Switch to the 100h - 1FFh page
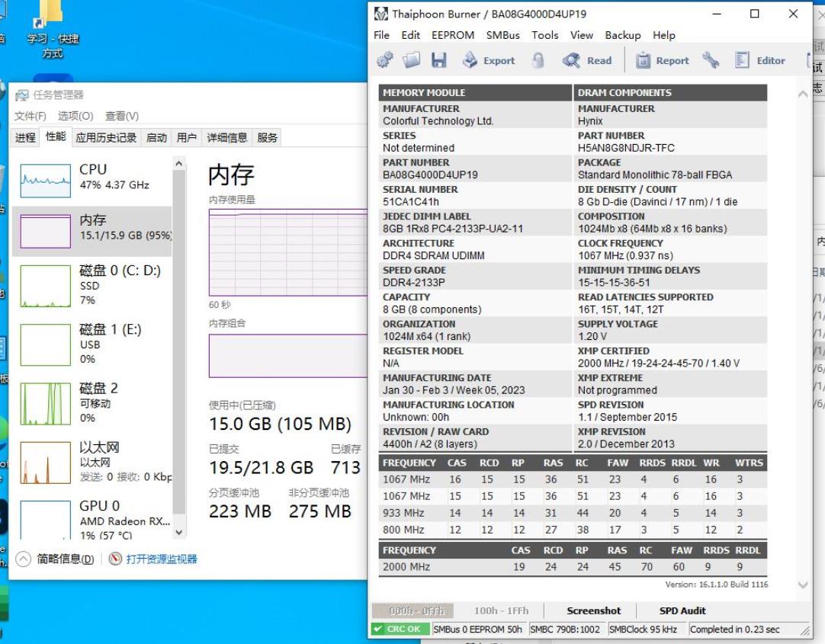 [501, 610]
